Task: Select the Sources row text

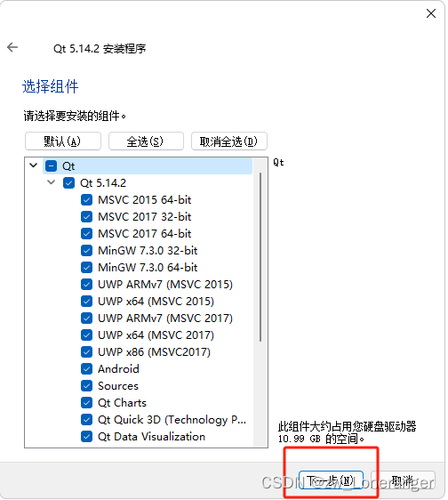Action: coord(118,386)
